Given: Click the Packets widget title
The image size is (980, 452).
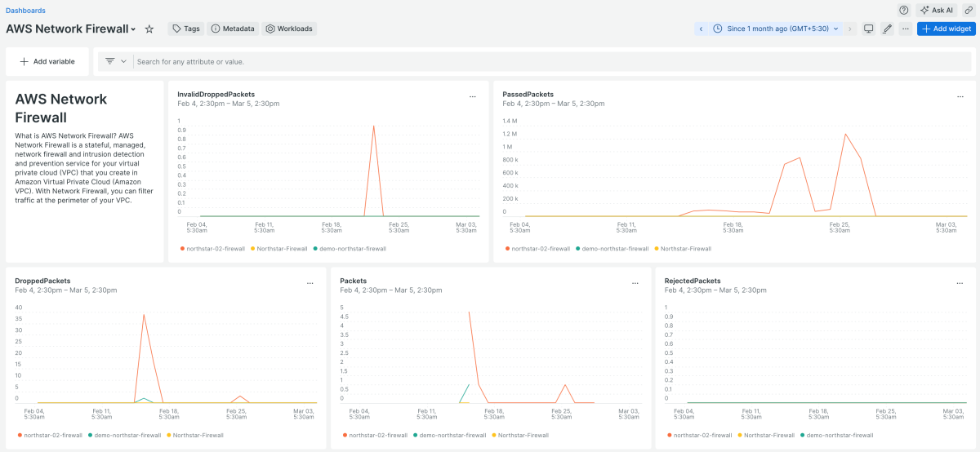Looking at the screenshot, I should tap(353, 281).
